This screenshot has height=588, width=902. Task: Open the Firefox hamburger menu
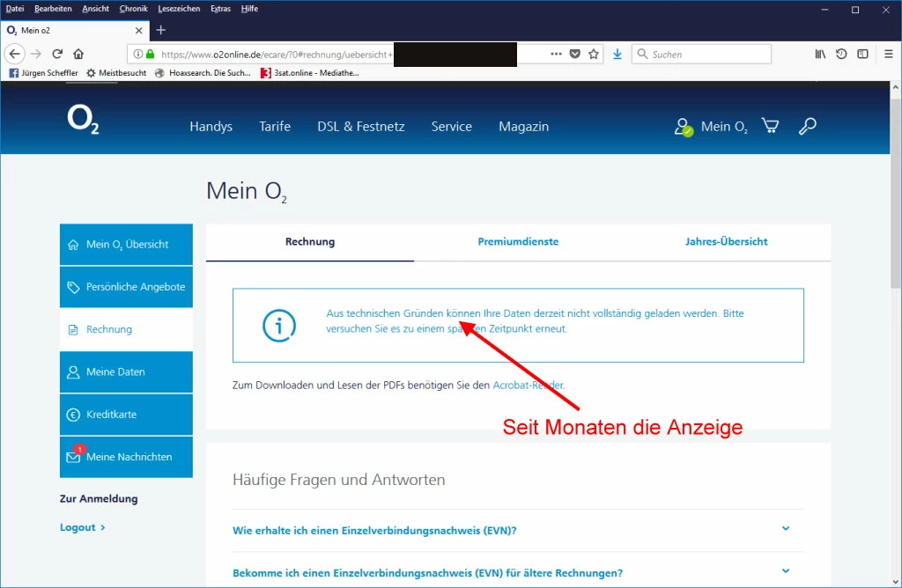pos(888,54)
